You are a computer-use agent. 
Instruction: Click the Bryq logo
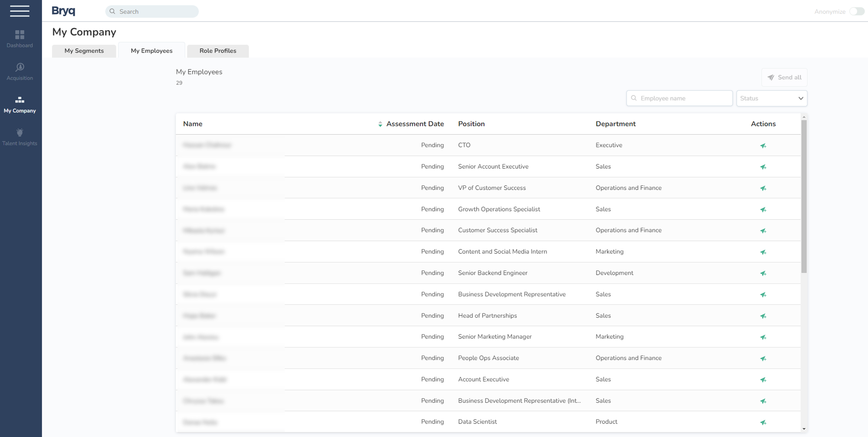click(63, 11)
